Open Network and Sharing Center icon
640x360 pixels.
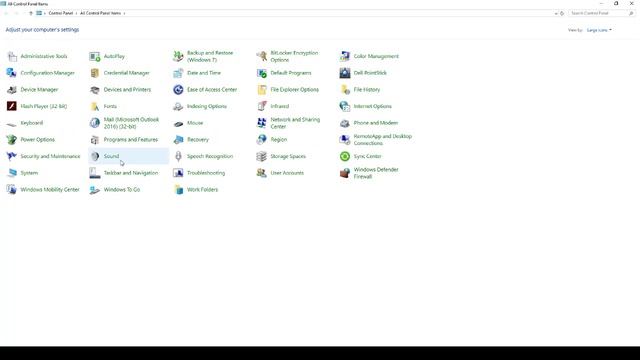(x=262, y=123)
